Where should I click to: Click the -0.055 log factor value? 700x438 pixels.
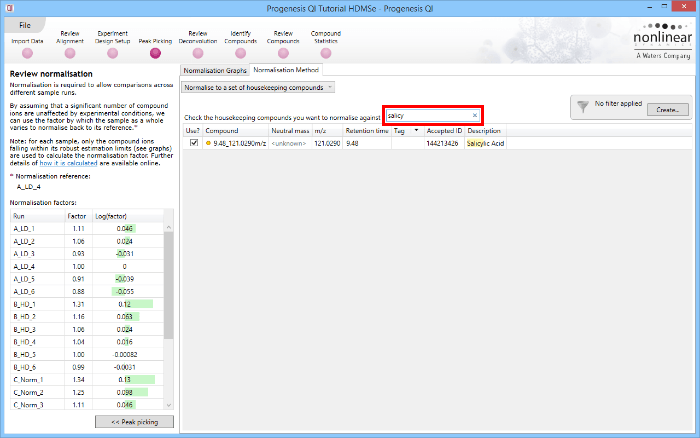pos(125,292)
